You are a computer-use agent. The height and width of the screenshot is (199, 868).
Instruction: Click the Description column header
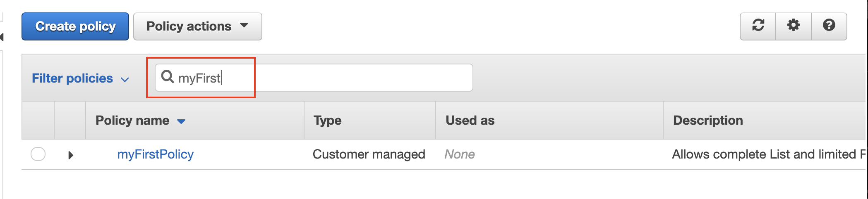pyautogui.click(x=708, y=120)
